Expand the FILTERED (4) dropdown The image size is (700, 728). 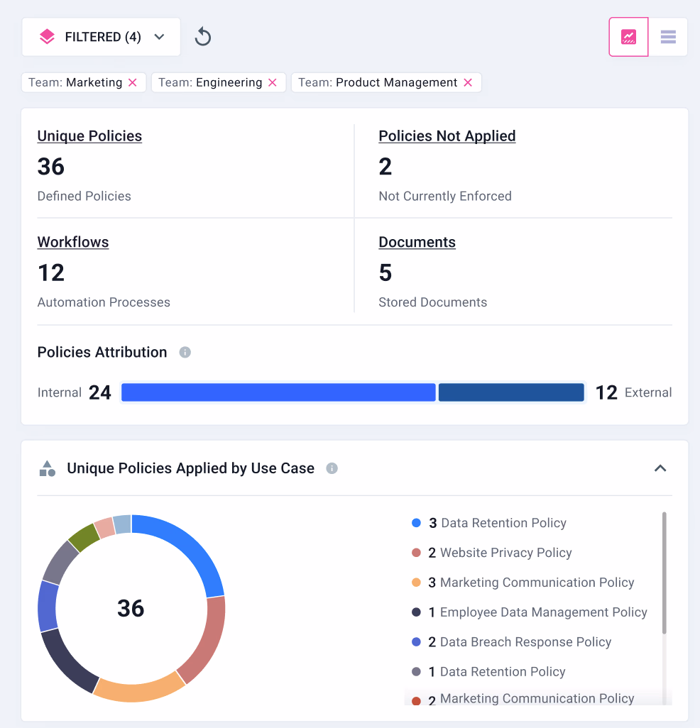pyautogui.click(x=159, y=36)
